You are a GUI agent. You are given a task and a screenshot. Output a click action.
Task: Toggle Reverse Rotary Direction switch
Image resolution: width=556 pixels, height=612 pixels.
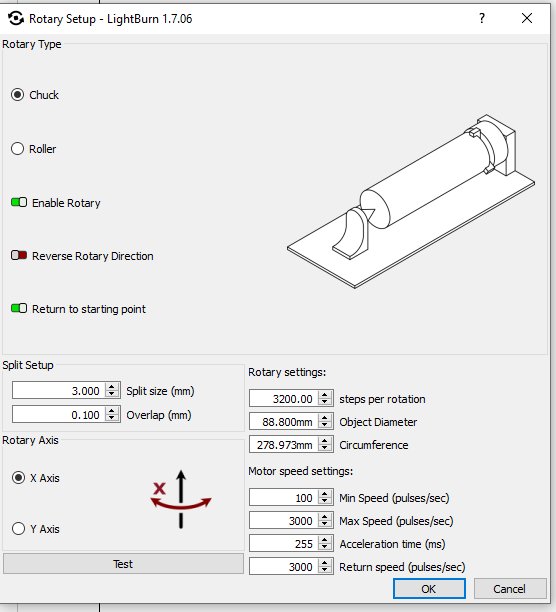click(x=19, y=256)
